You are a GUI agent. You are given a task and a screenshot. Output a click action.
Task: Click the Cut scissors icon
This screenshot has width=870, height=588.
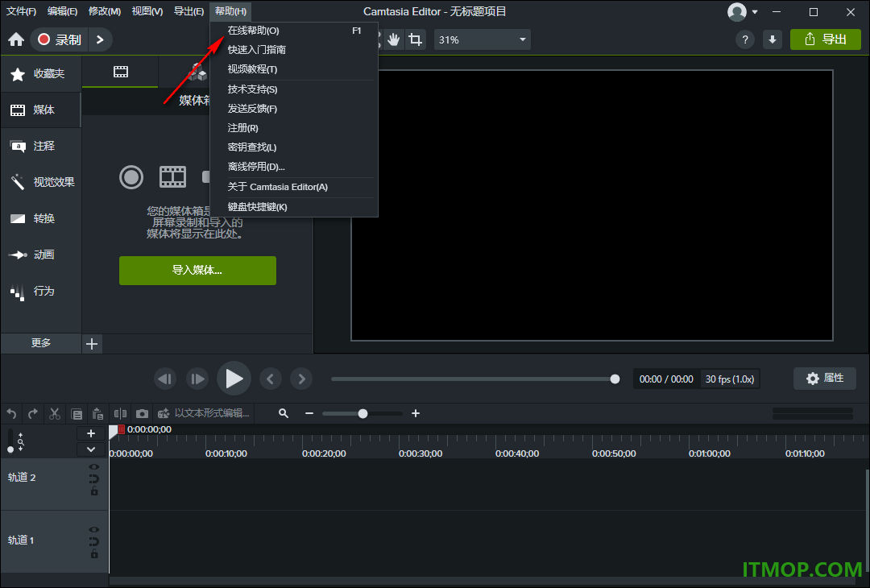pyautogui.click(x=55, y=413)
